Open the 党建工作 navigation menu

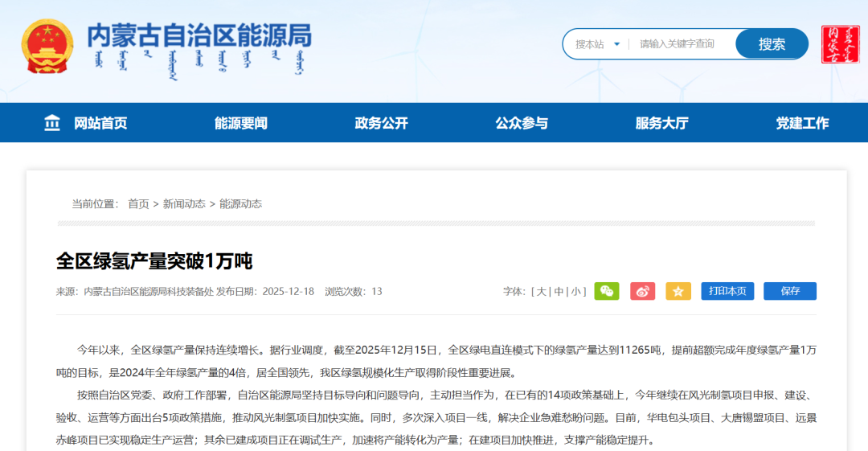pyautogui.click(x=802, y=123)
